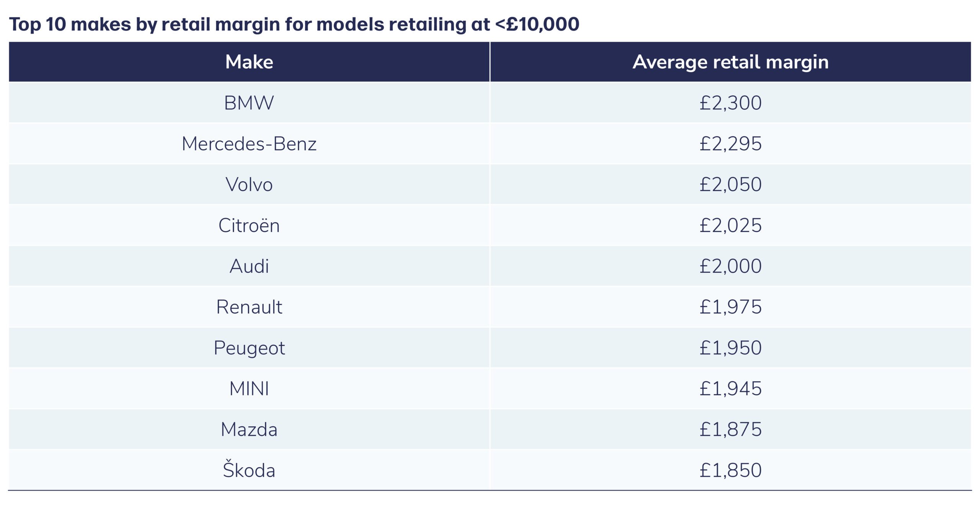
Task: Select the Mercedes-Benz make cell
Action: coord(249,144)
